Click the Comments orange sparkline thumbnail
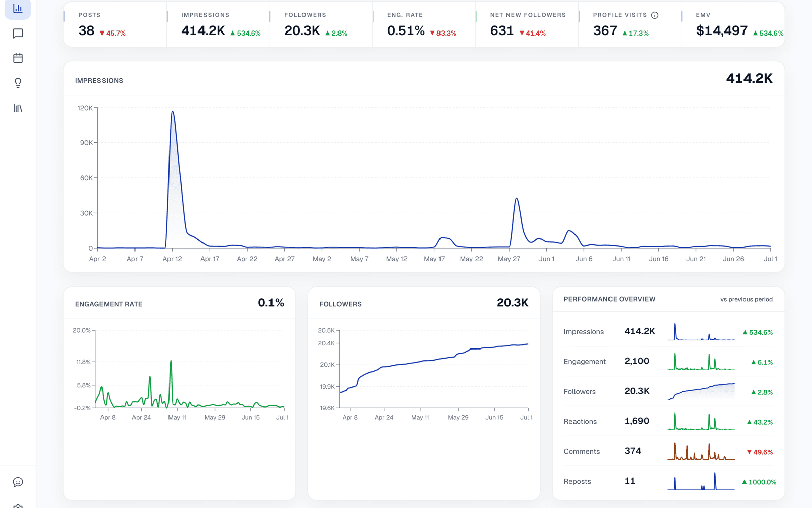Image resolution: width=812 pixels, height=508 pixels. pos(701,451)
